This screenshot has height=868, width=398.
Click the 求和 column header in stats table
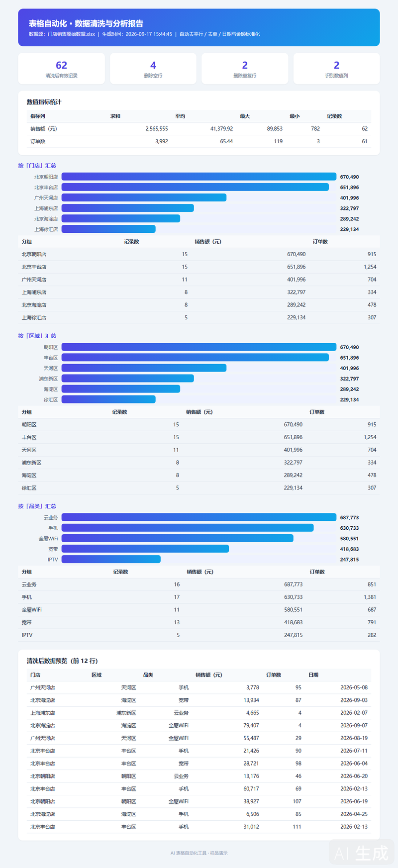115,116
